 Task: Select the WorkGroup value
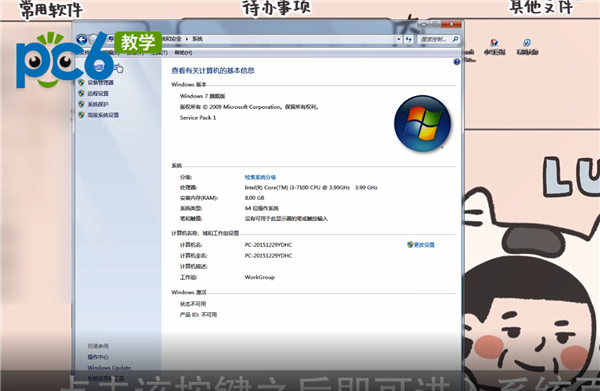260,277
